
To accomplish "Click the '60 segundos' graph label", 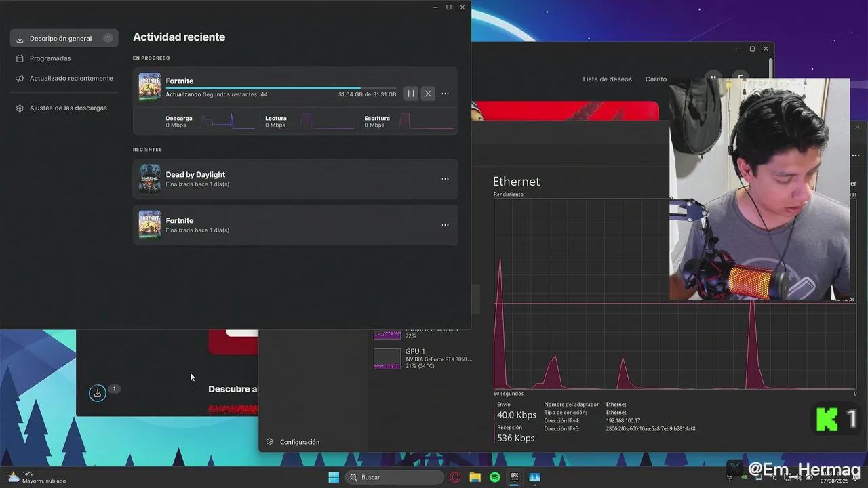I will click(x=509, y=394).
